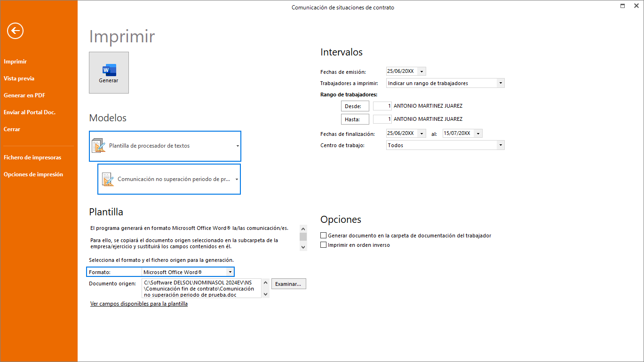Click the Plantilla description scrollbar down arrow
Viewport: 644px width, 362px height.
click(x=303, y=247)
